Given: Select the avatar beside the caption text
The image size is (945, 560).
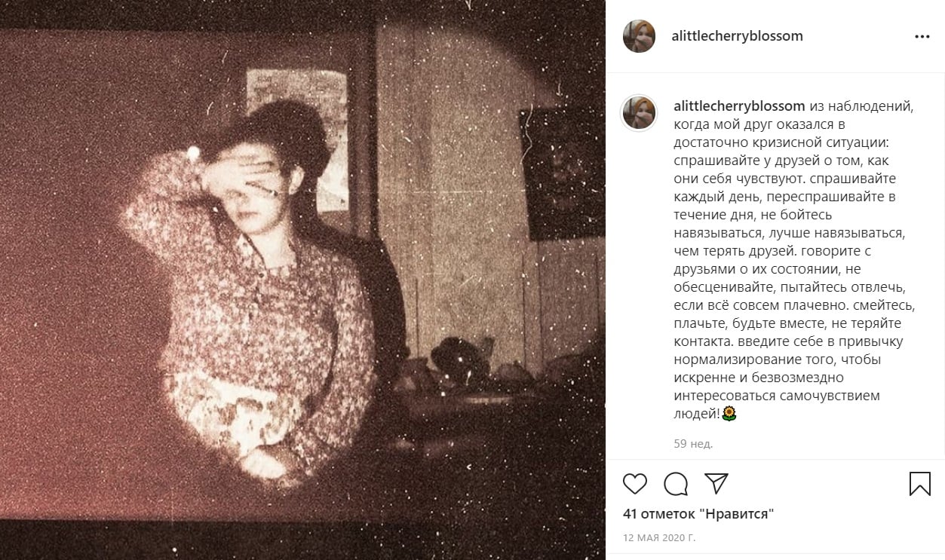Looking at the screenshot, I should tap(639, 112).
